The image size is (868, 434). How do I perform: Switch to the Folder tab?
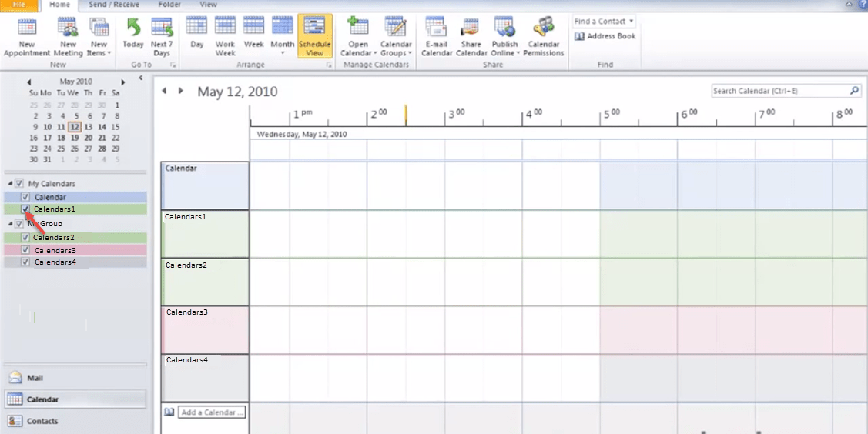pos(169,5)
